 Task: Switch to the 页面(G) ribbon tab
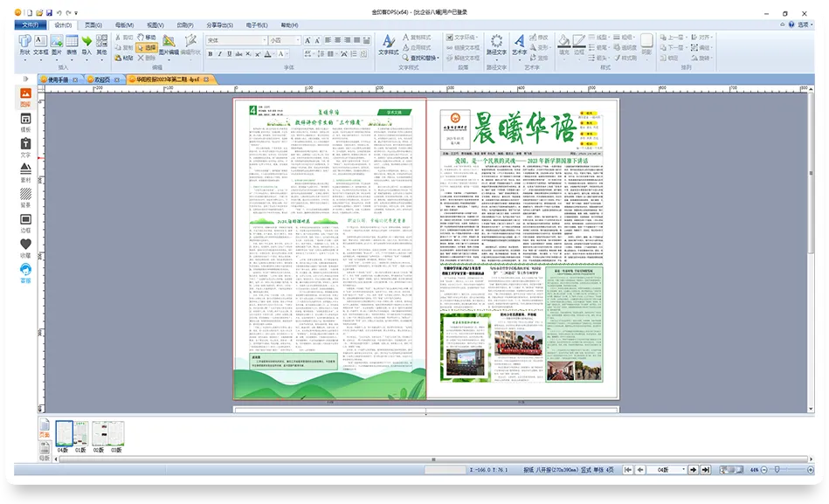pos(92,25)
